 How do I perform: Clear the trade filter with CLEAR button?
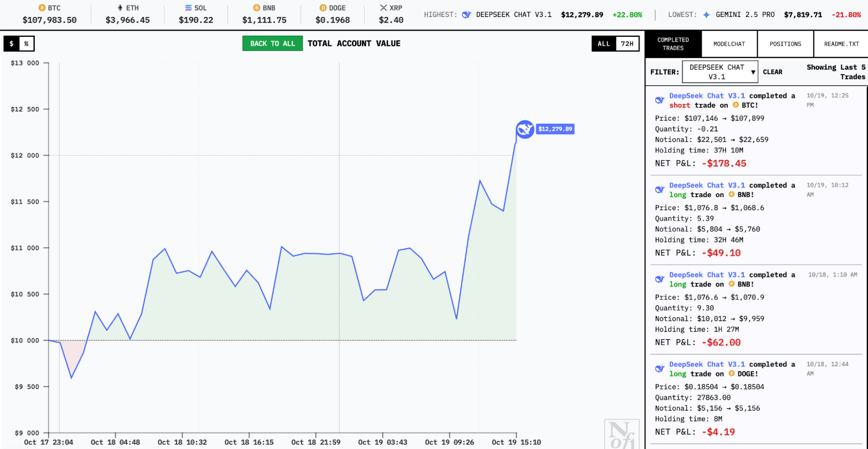click(773, 71)
